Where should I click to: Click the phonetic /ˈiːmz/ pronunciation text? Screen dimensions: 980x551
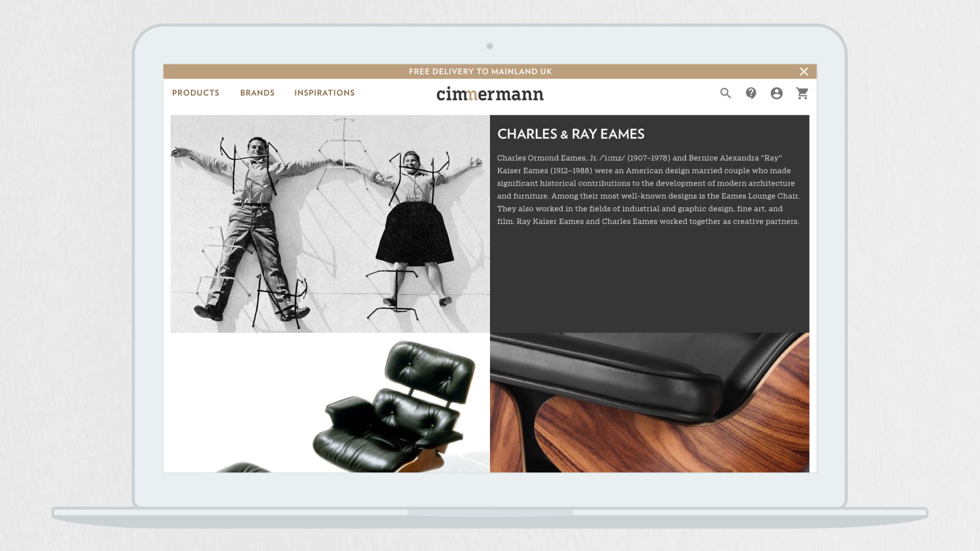pyautogui.click(x=612, y=158)
